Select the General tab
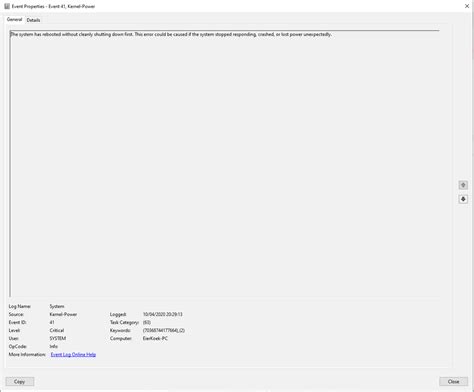This screenshot has width=474, height=392. [14, 20]
